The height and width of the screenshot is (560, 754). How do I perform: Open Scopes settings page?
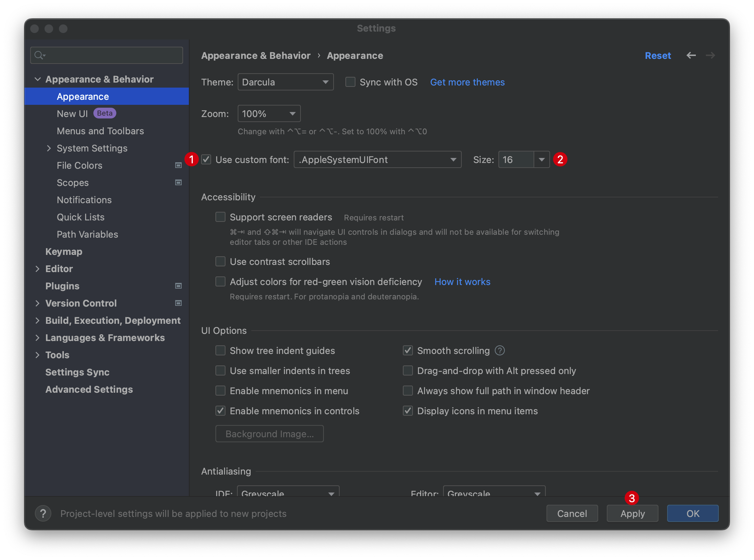(73, 182)
